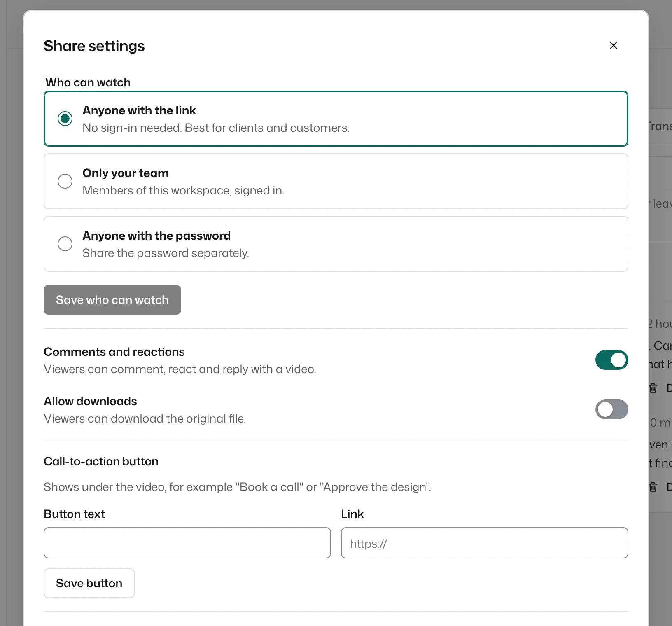Choose the 'Only your team' radio option
The image size is (672, 626).
(65, 181)
